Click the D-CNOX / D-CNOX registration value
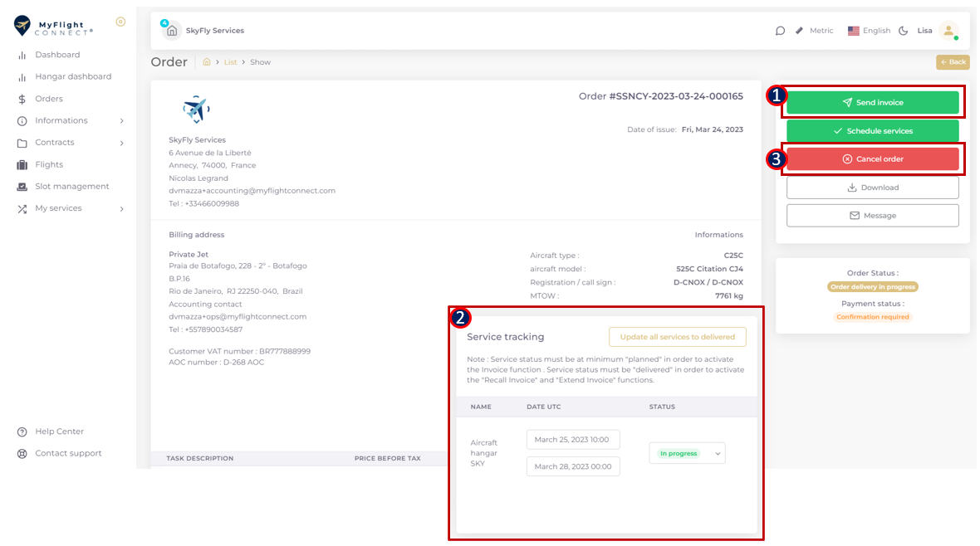 [708, 282]
